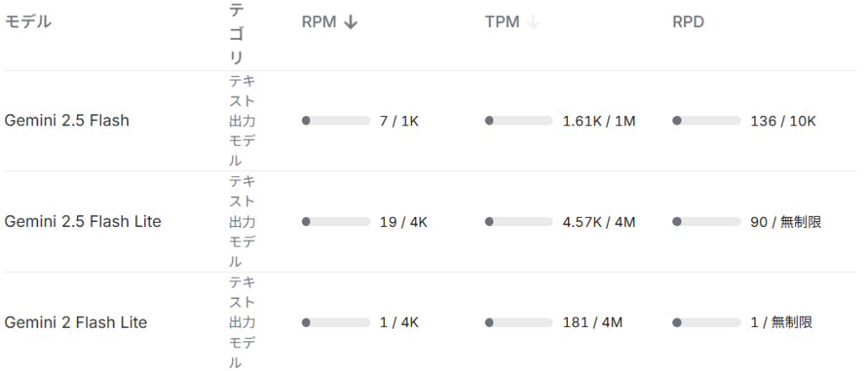Viewport: 868px width, 371px height.
Task: Click the カテゴリ column header
Action: tap(236, 34)
